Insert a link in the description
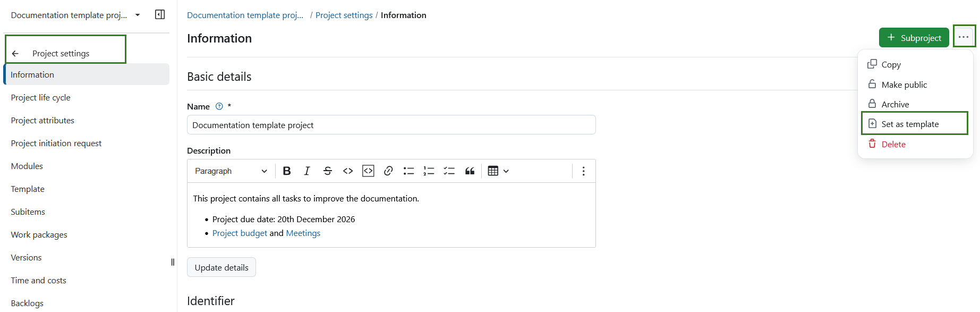The image size is (980, 312). (388, 171)
